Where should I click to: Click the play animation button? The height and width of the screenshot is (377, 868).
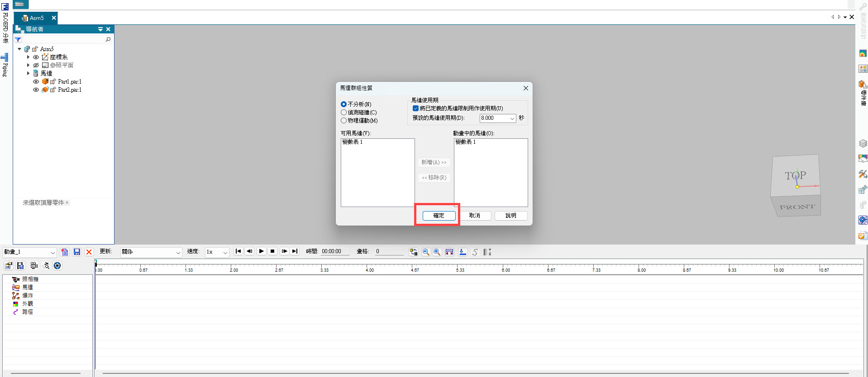click(x=261, y=251)
